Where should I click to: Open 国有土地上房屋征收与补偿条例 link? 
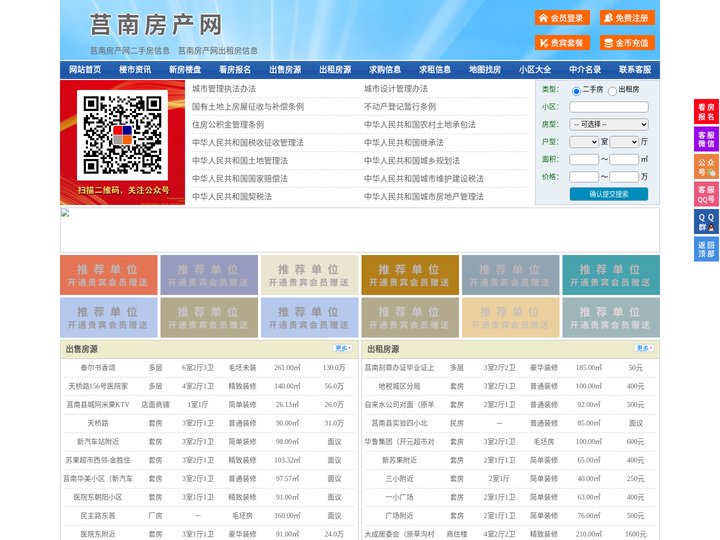point(248,107)
